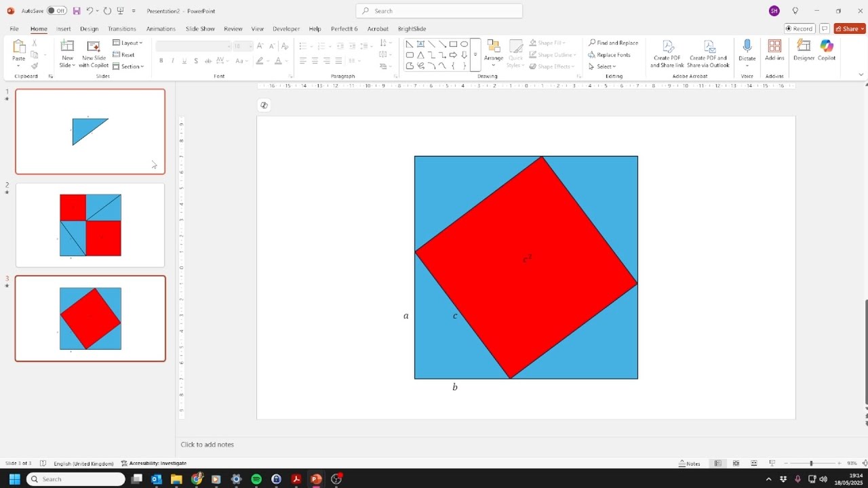This screenshot has width=868, height=488.
Task: Click the Comments speech bubble icon
Action: [825, 28]
